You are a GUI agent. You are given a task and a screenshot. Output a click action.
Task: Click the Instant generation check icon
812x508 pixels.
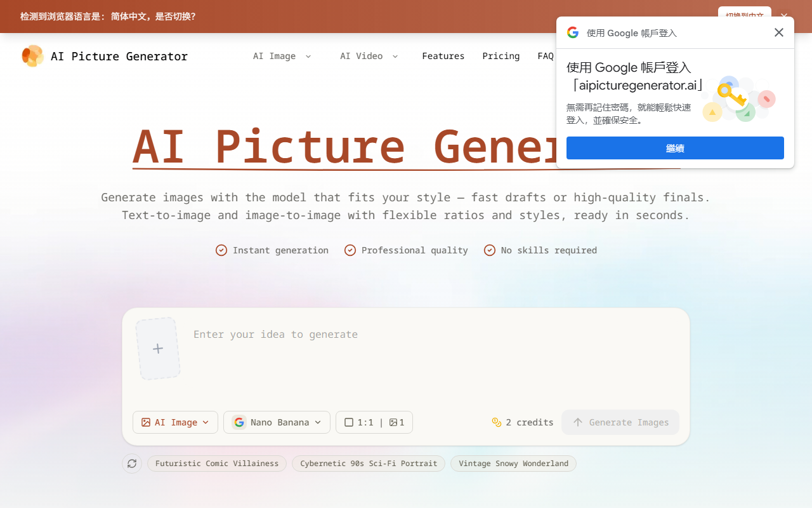[221, 250]
